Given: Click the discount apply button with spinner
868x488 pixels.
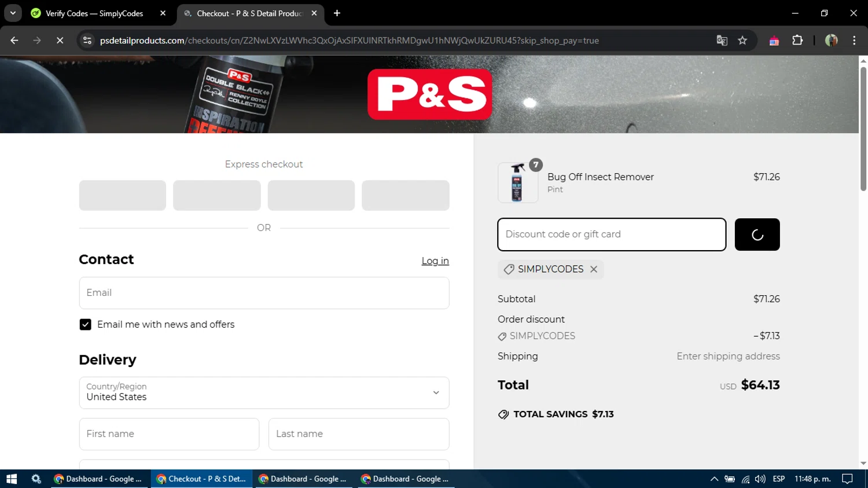Looking at the screenshot, I should [757, 234].
